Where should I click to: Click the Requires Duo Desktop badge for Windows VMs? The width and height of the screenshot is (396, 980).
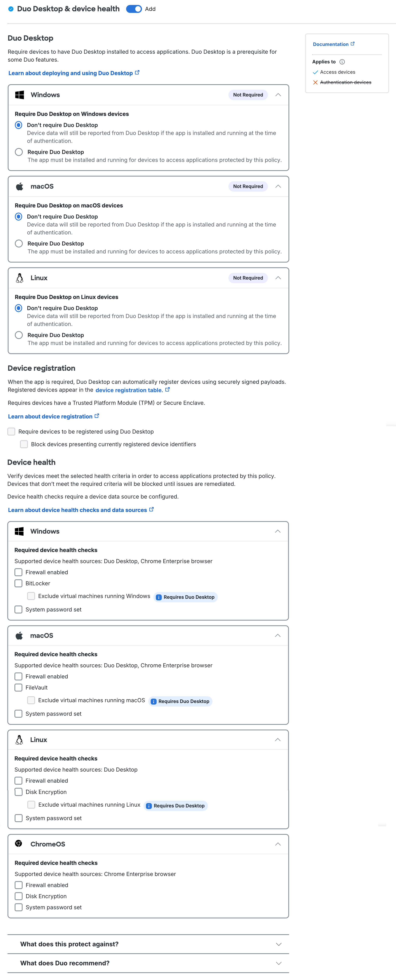click(186, 597)
